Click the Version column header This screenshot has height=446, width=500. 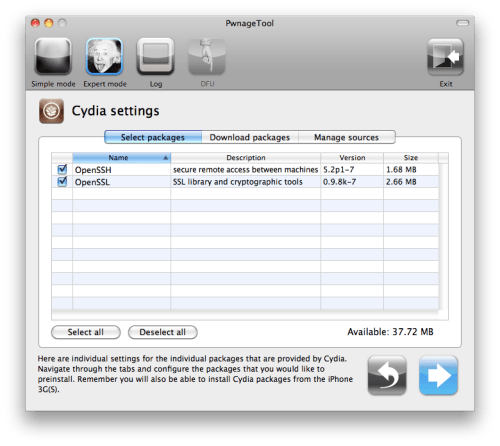[x=352, y=158]
